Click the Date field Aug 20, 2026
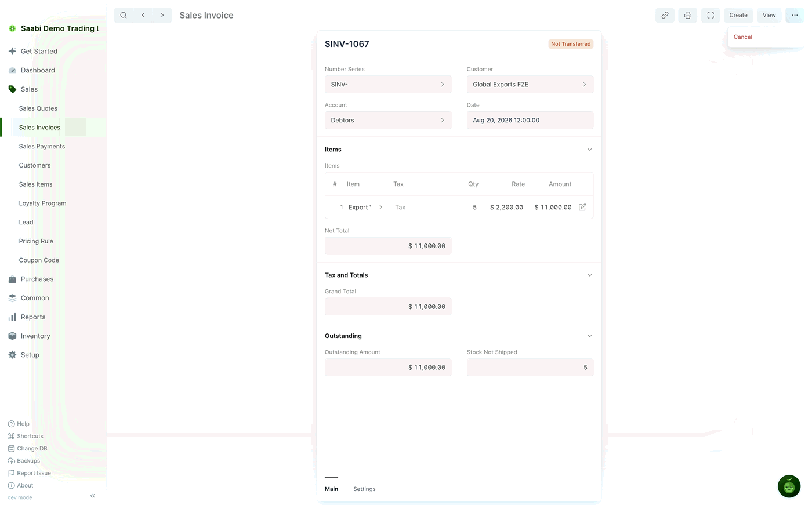Viewport: 812px width, 509px height. 530,121
